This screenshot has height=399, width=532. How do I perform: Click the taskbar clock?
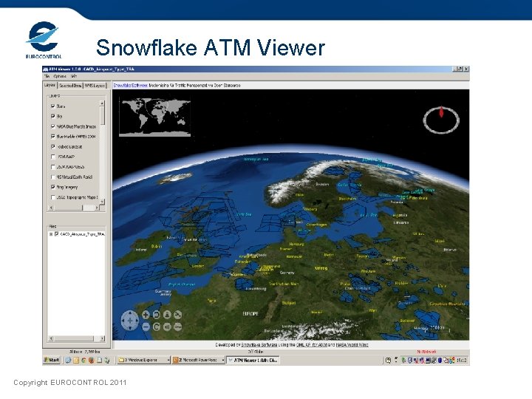click(461, 361)
